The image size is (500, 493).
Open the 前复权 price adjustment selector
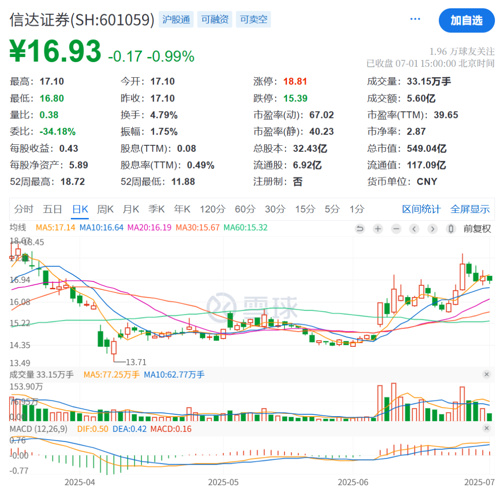point(477,229)
